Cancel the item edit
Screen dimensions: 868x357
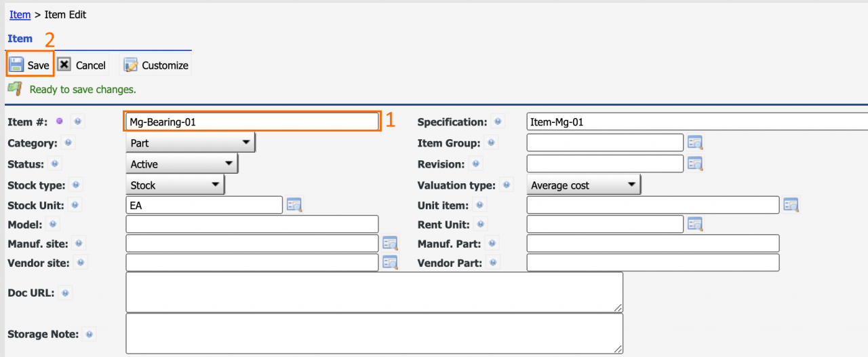(82, 65)
